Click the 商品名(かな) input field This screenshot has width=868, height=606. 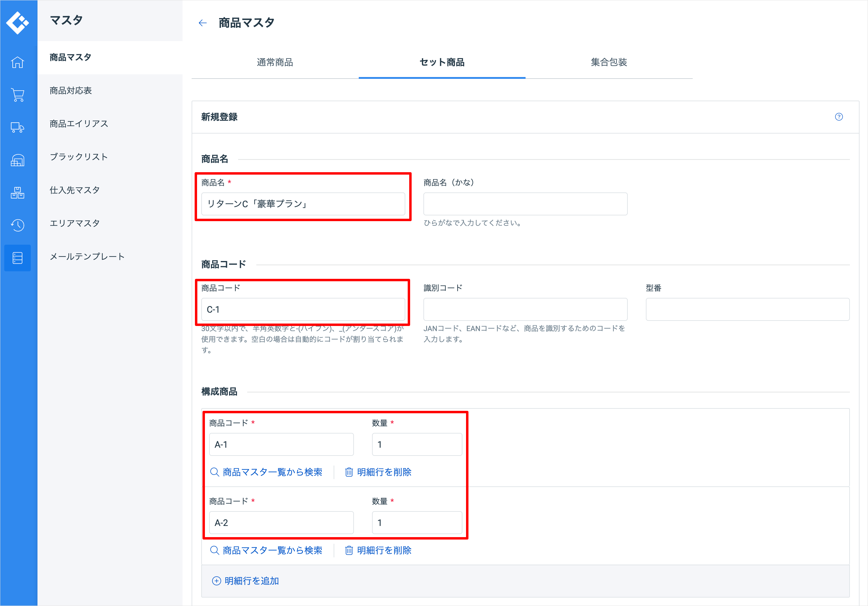(x=525, y=204)
